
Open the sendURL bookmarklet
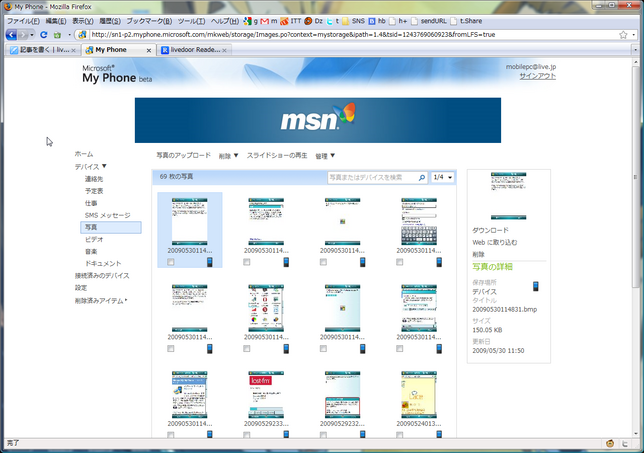[x=429, y=21]
